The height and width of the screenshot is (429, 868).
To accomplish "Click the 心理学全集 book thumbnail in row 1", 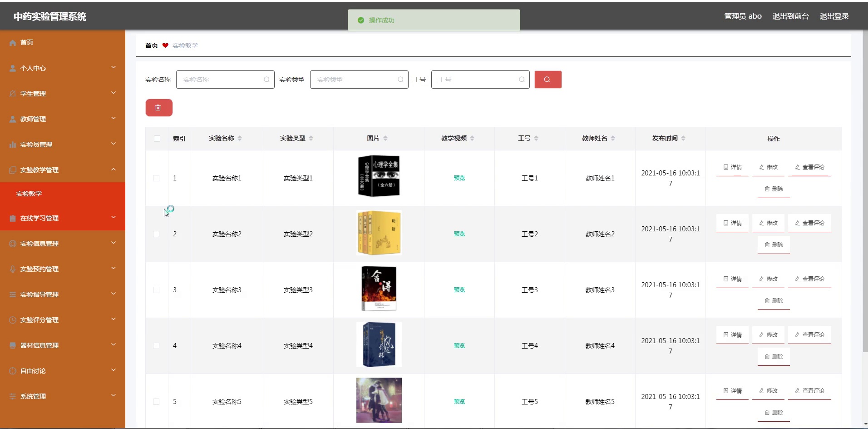I will coord(379,176).
